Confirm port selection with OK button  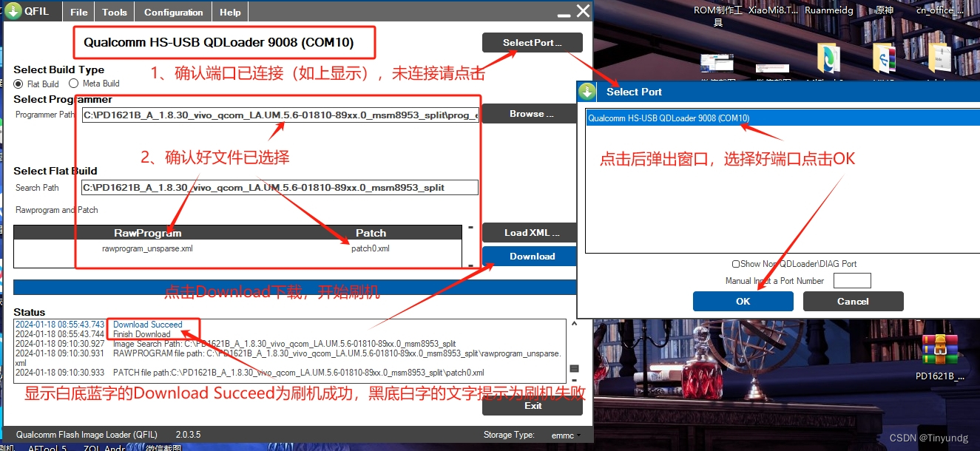coord(743,301)
